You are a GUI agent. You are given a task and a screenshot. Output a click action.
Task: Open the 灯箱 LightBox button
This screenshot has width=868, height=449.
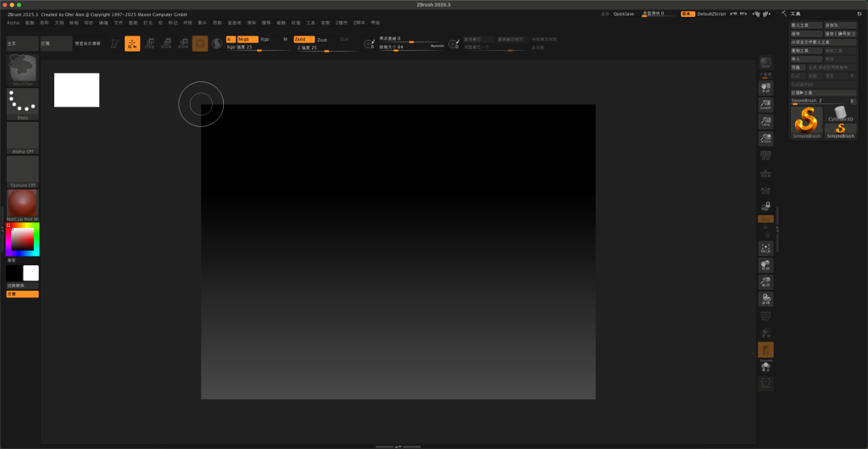[56, 44]
